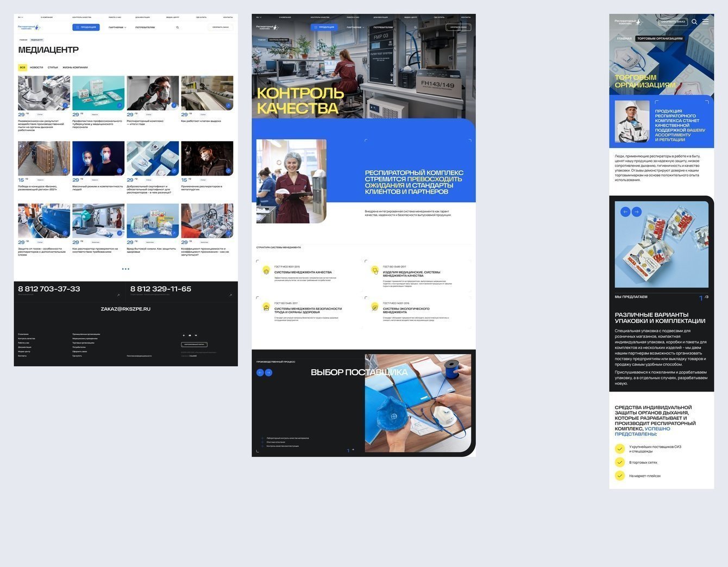Viewport: 728px width, 567px height.
Task: Click the YouTube icon in the Медиацентр footer
Action: click(x=190, y=335)
